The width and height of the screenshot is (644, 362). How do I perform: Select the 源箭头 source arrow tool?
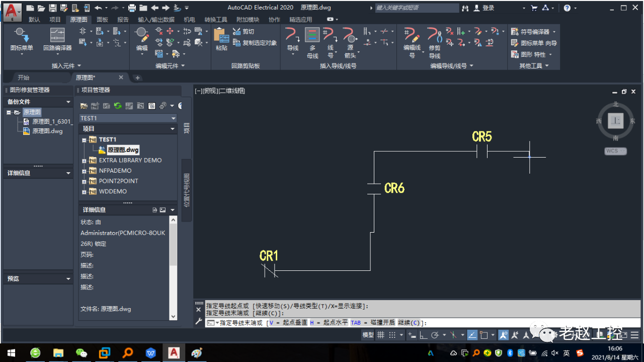click(x=350, y=43)
